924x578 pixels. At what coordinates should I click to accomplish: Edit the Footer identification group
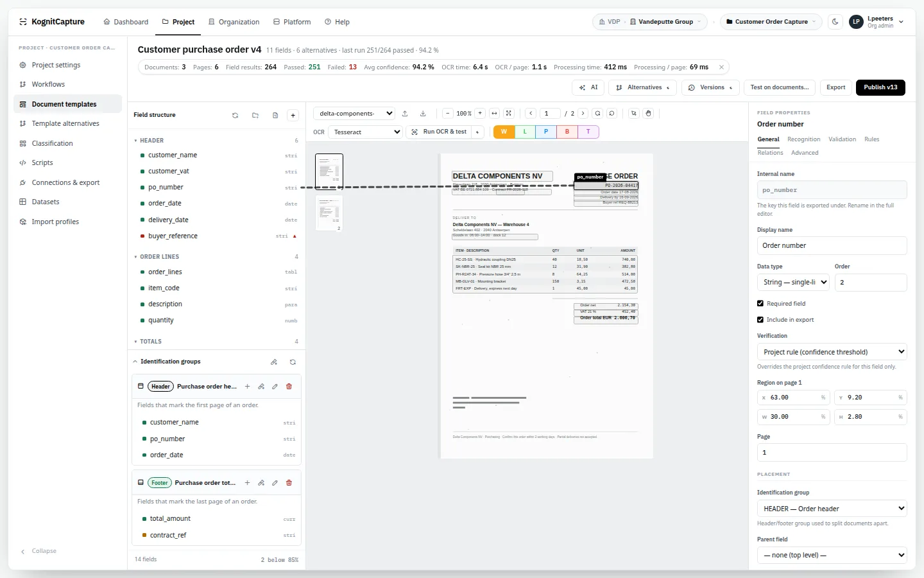point(275,483)
